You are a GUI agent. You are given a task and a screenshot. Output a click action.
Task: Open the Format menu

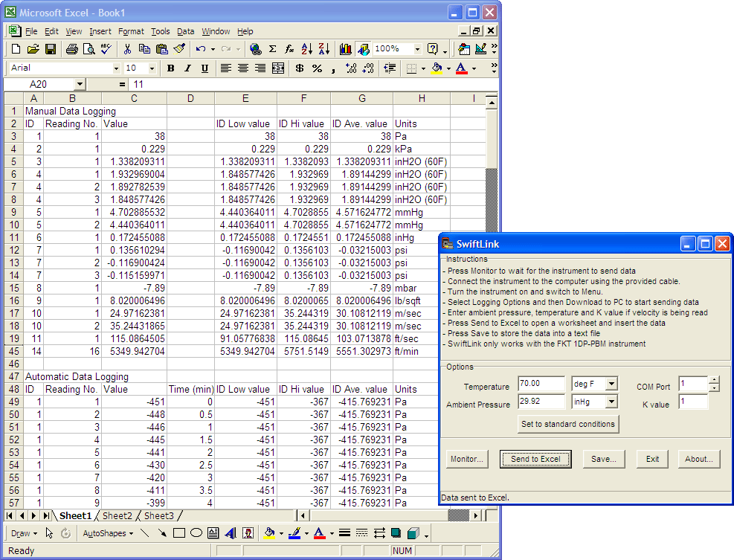click(x=131, y=31)
